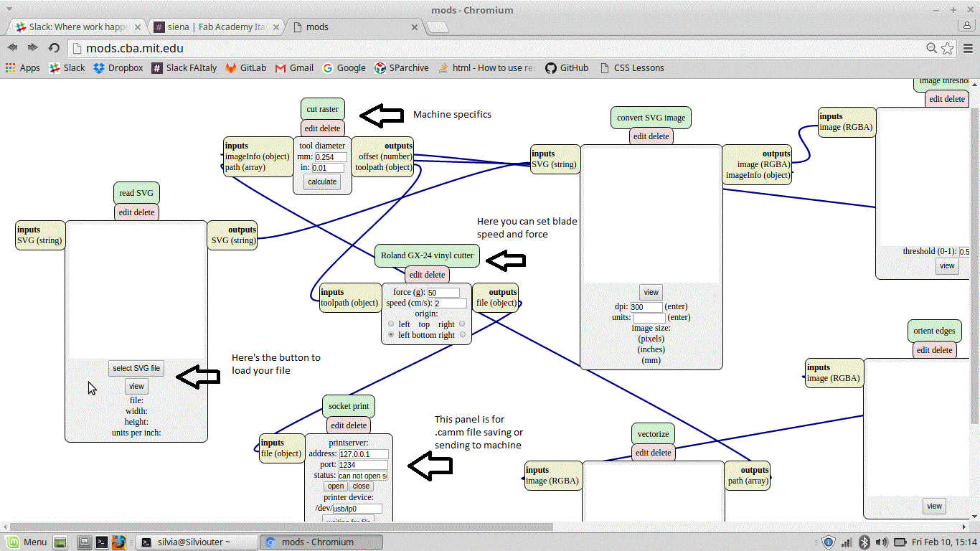
Task: Open a new browser tab
Action: point(437,27)
